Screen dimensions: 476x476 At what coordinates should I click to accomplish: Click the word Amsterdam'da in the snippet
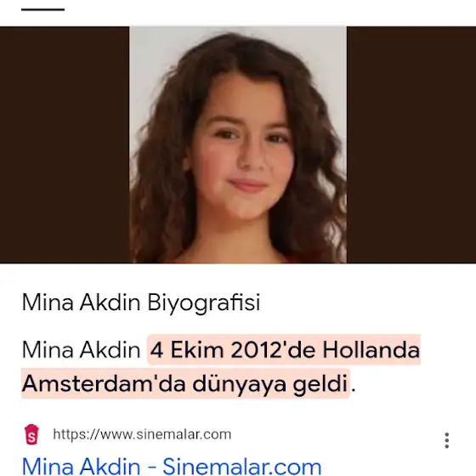click(104, 383)
